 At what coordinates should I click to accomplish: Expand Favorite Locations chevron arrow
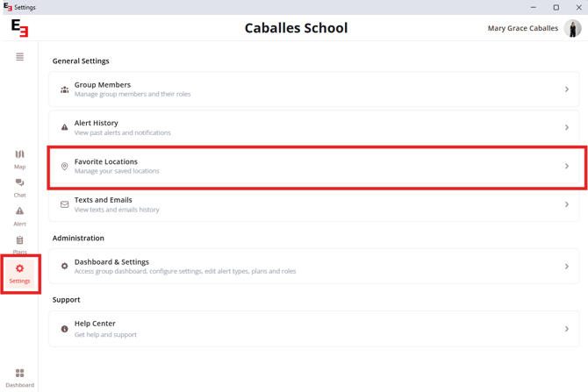pyautogui.click(x=567, y=166)
